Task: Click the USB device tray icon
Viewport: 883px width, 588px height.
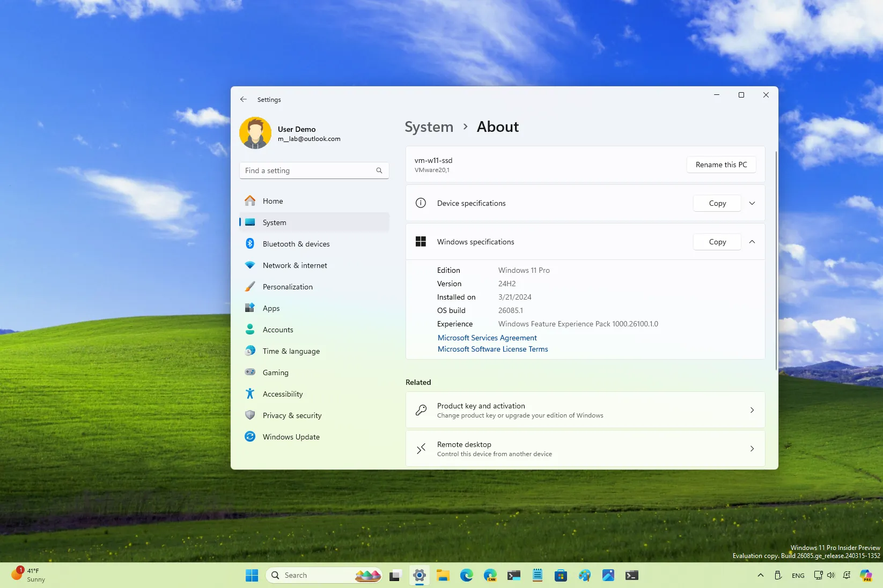Action: (x=778, y=575)
